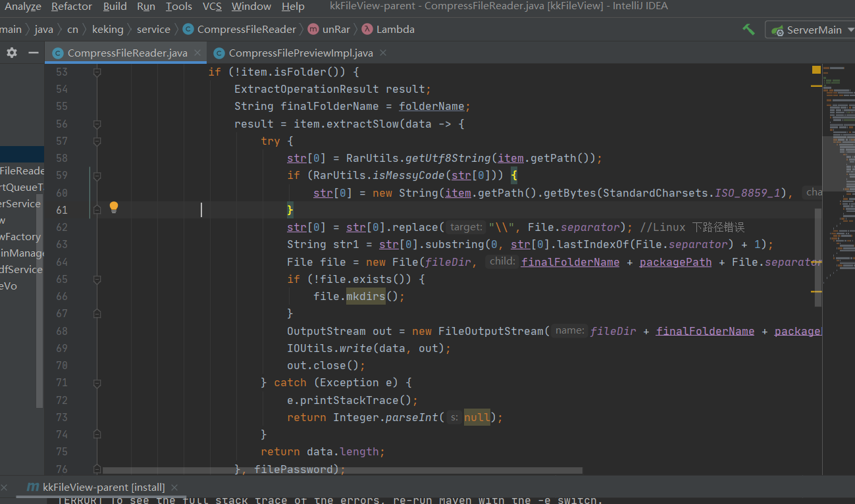Hide the Project panel with the minus icon
Screen dimensions: 855x504
click(33, 53)
